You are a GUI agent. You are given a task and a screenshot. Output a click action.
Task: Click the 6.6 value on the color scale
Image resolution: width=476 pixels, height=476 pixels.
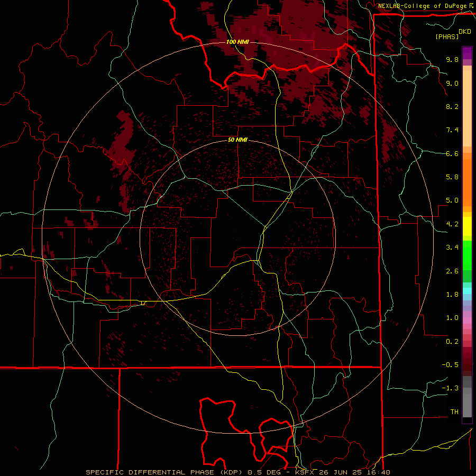pyautogui.click(x=452, y=153)
